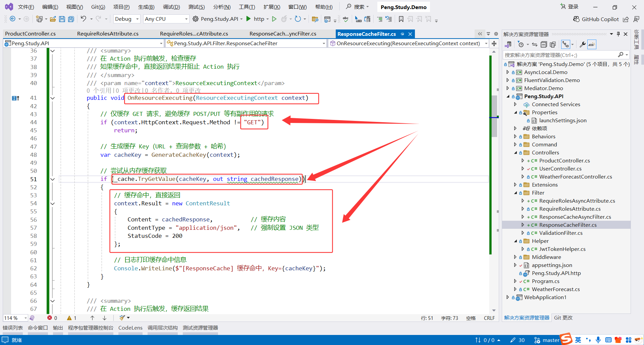Open the Debug configuration dropdown
This screenshot has height=345, width=644.
[127, 19]
